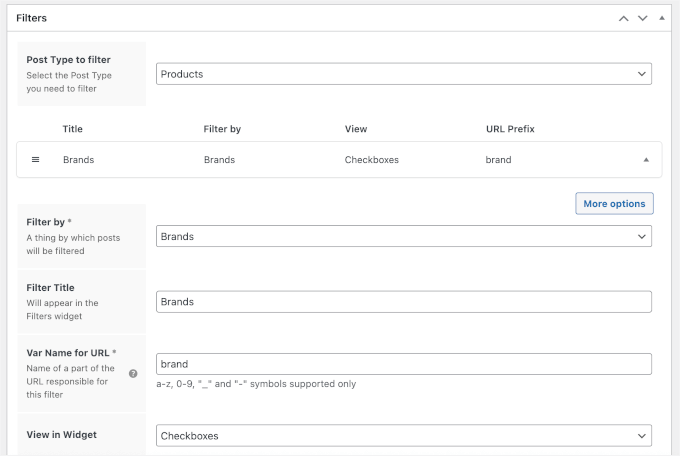
Task: Click the Filter by column header
Action: click(222, 129)
